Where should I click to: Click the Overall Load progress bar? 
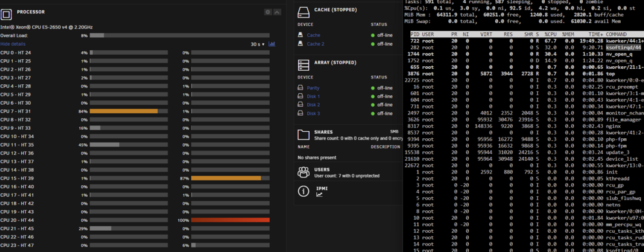pos(180,35)
